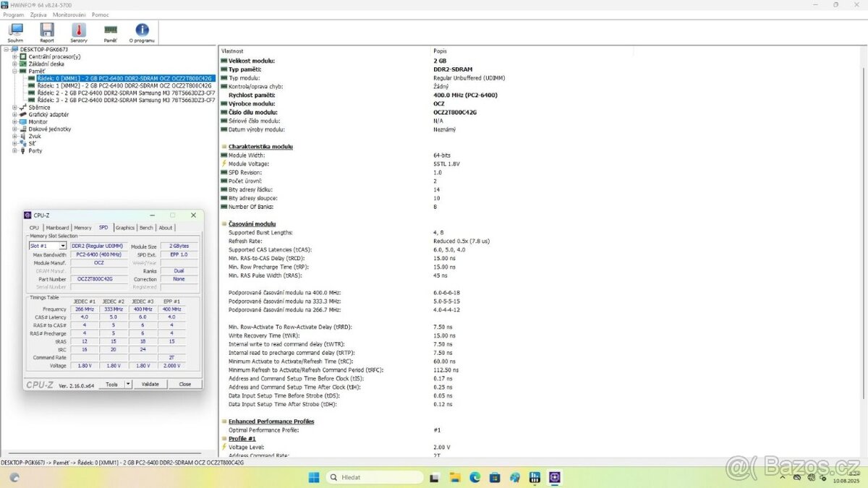868x488 pixels.
Task: Switch to the Bench tab in CPU-Z
Action: 146,227
